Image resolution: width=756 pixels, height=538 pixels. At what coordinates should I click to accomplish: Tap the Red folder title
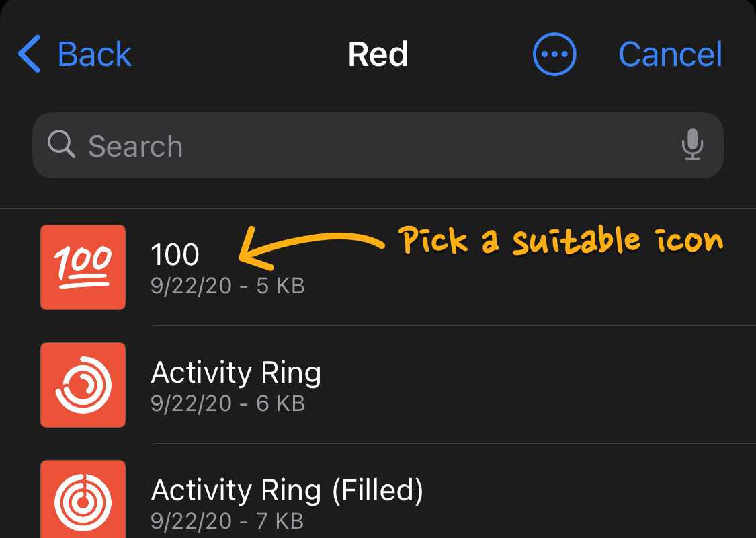tap(378, 54)
